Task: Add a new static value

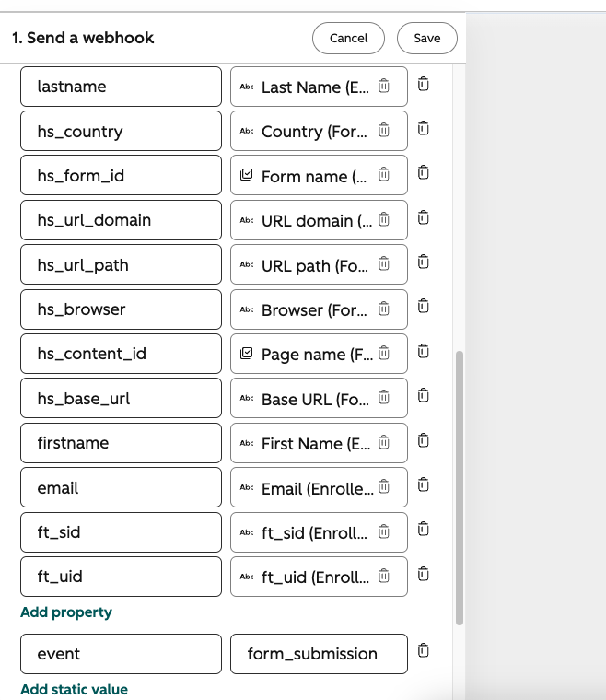Action: pos(74,689)
